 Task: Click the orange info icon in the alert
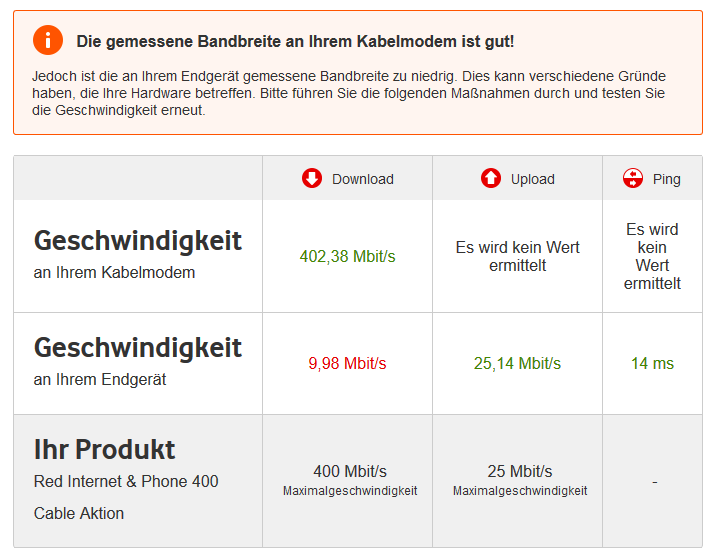48,41
